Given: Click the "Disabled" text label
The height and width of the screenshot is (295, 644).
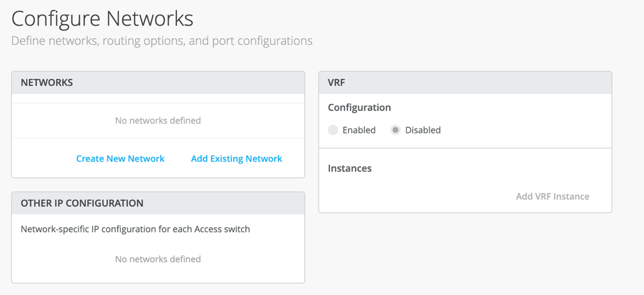Looking at the screenshot, I should (x=423, y=130).
